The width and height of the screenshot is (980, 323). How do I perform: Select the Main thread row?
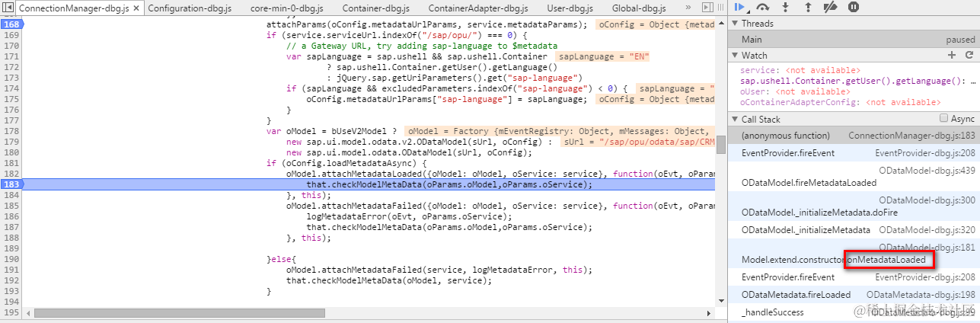point(854,40)
